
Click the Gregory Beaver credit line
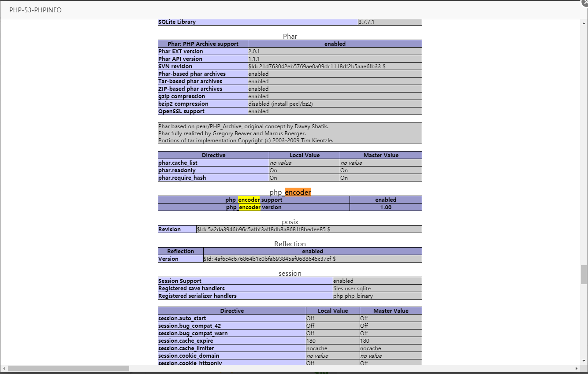[x=232, y=133]
